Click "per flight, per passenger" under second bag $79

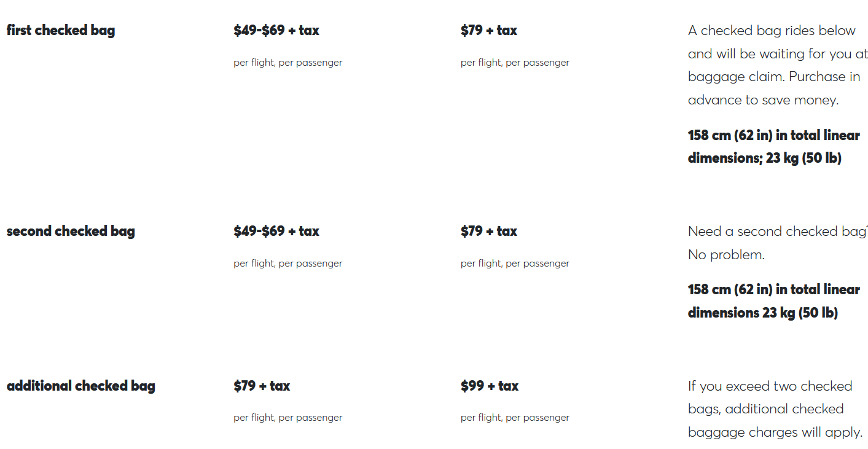(x=515, y=264)
